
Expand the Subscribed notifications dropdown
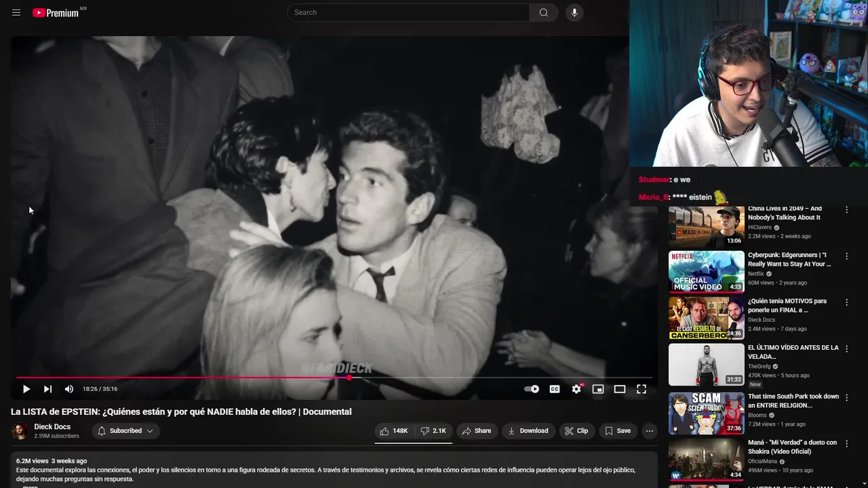[x=125, y=431]
